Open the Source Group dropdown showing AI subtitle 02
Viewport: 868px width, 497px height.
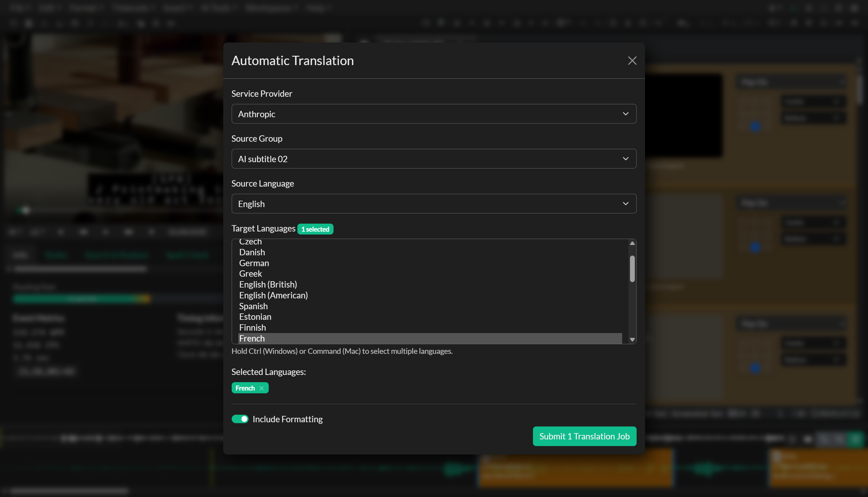tap(433, 159)
